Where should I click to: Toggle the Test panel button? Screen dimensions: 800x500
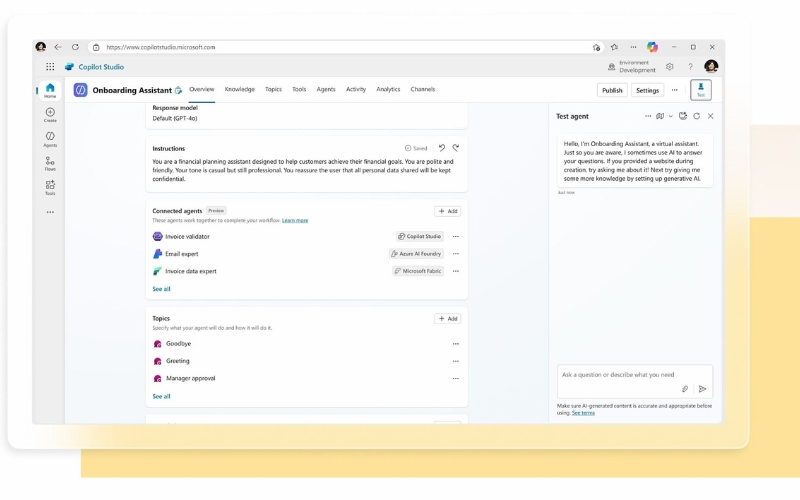pos(701,90)
